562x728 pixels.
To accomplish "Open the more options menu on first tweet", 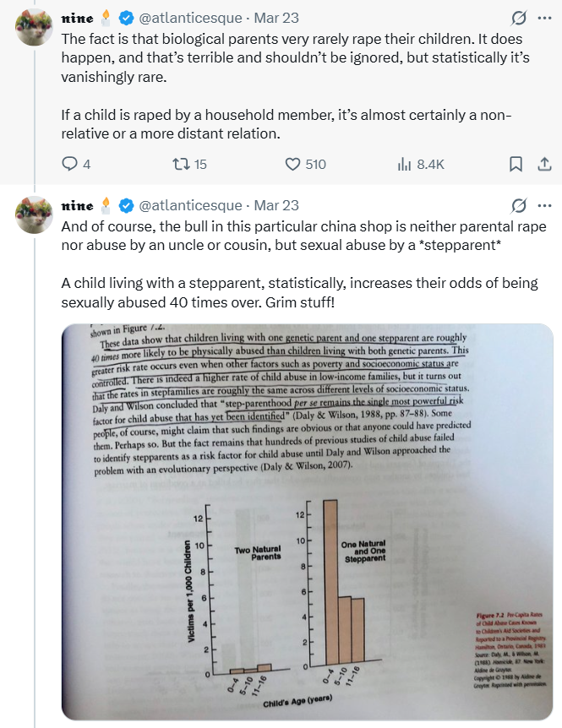I will coord(544,18).
